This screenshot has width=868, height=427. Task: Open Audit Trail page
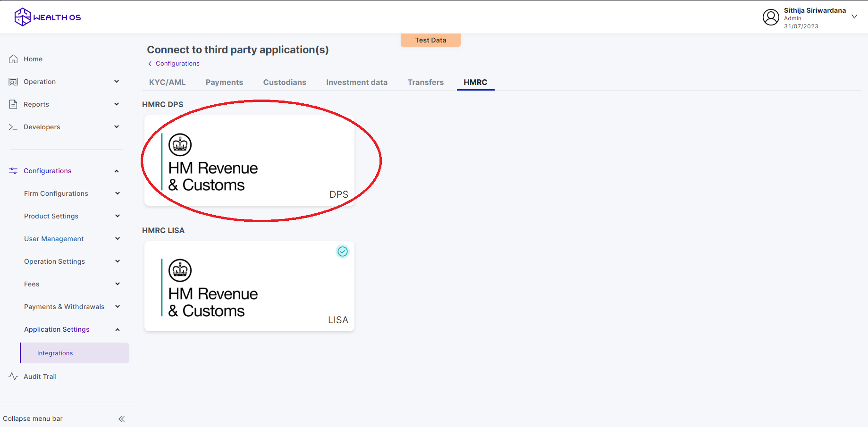pyautogui.click(x=40, y=377)
